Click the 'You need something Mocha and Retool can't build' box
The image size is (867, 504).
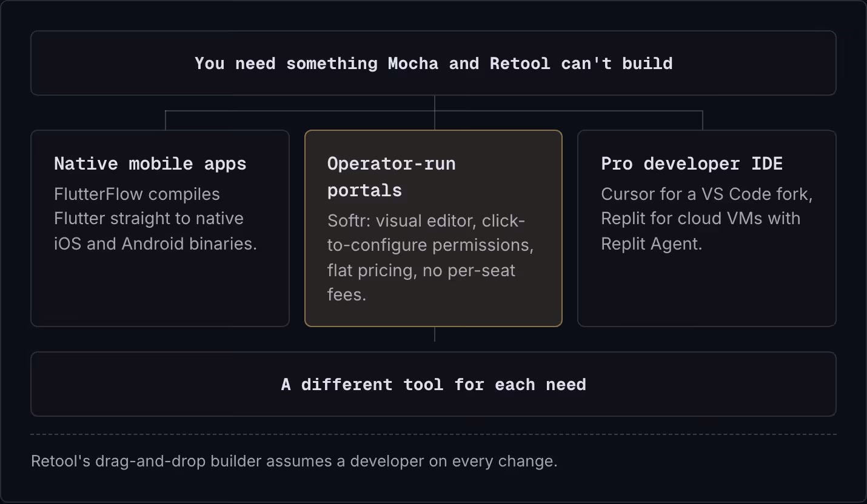click(x=433, y=63)
